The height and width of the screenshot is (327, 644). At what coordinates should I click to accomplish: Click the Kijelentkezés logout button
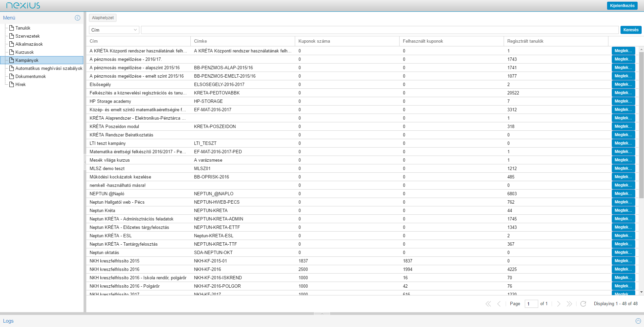pos(622,6)
